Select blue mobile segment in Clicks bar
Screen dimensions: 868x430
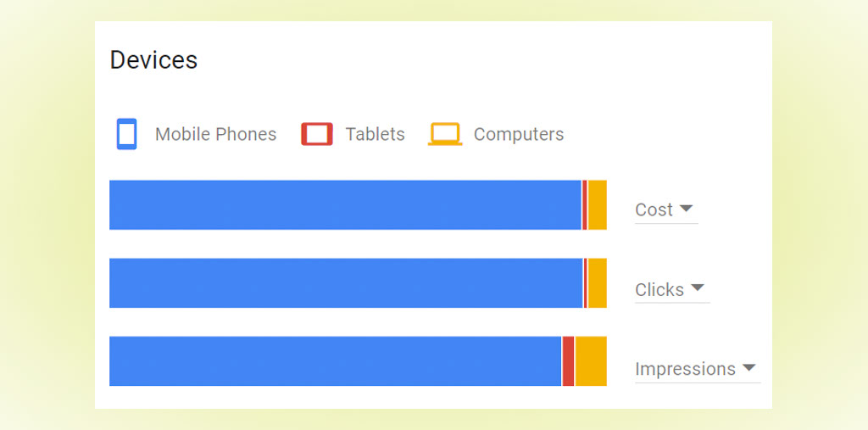click(346, 283)
